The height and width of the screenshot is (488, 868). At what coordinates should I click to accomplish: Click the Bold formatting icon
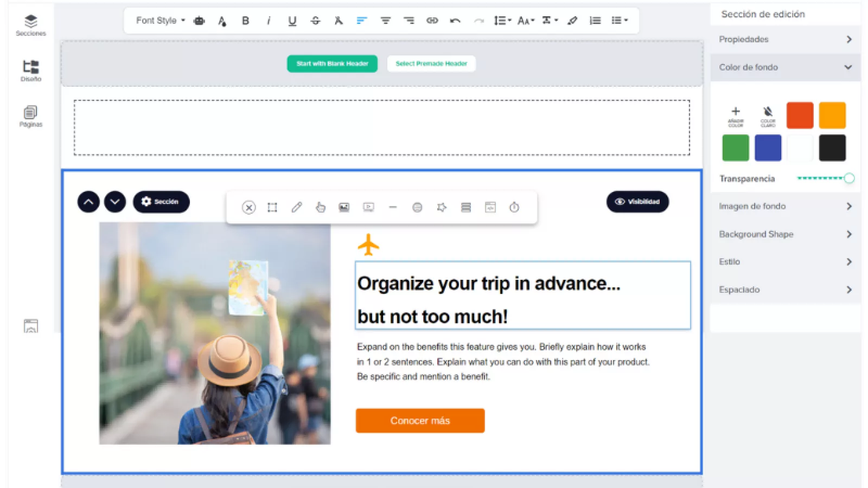[245, 21]
